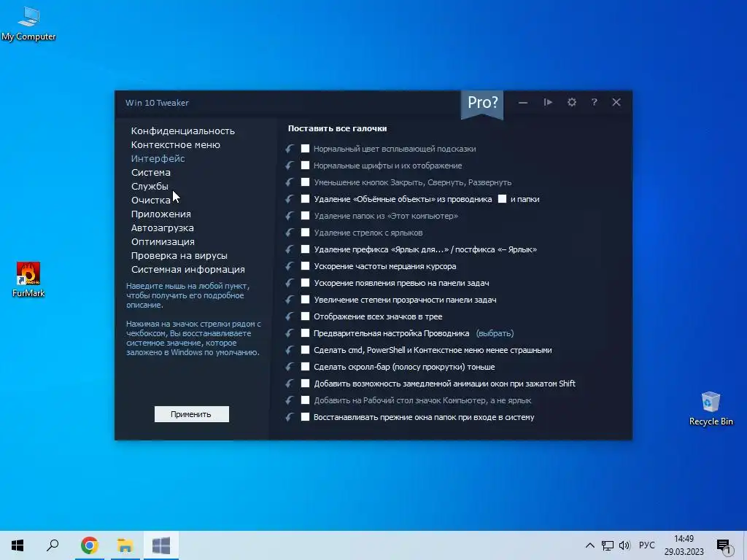Open Recycle Bin on desktop
747x560 pixels.
tap(711, 408)
